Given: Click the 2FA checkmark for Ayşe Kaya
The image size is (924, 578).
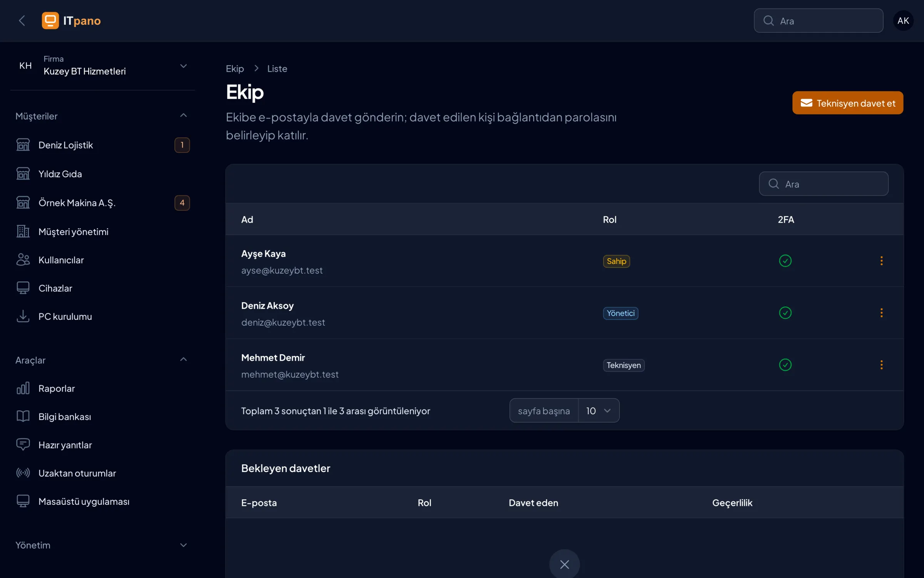Looking at the screenshot, I should point(785,261).
